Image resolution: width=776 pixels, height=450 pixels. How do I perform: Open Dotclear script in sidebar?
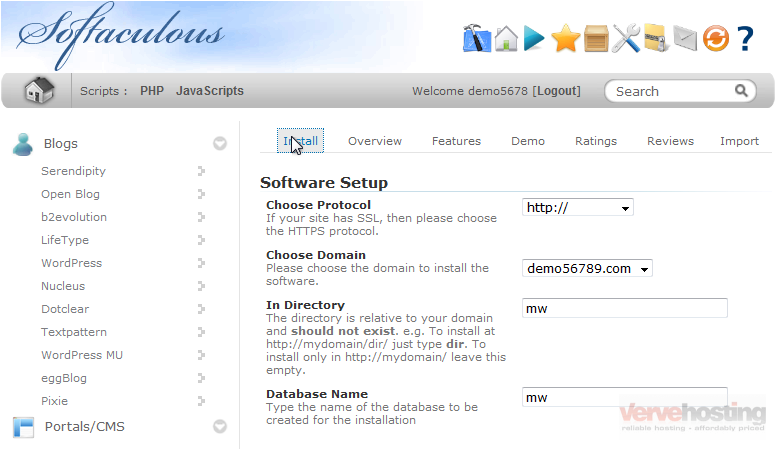[65, 309]
